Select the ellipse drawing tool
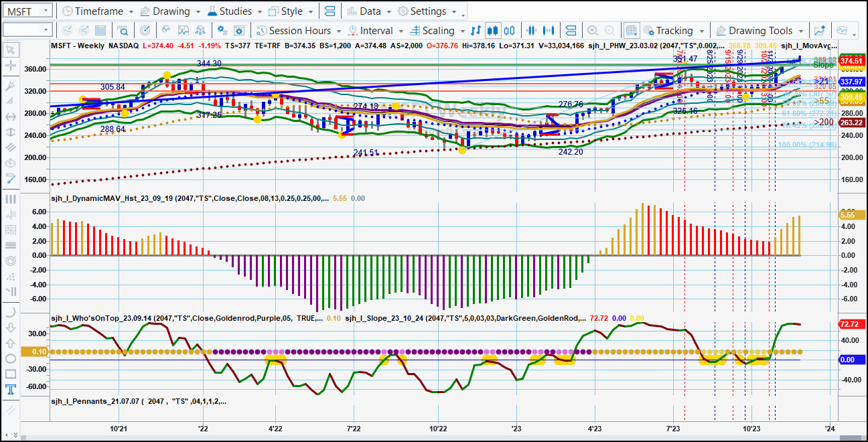Viewport: 868px width, 442px height. (x=10, y=358)
